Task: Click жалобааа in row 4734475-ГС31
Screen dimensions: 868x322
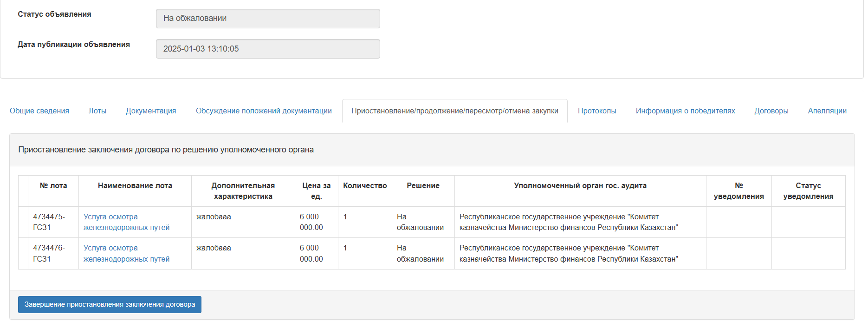Action: point(214,217)
